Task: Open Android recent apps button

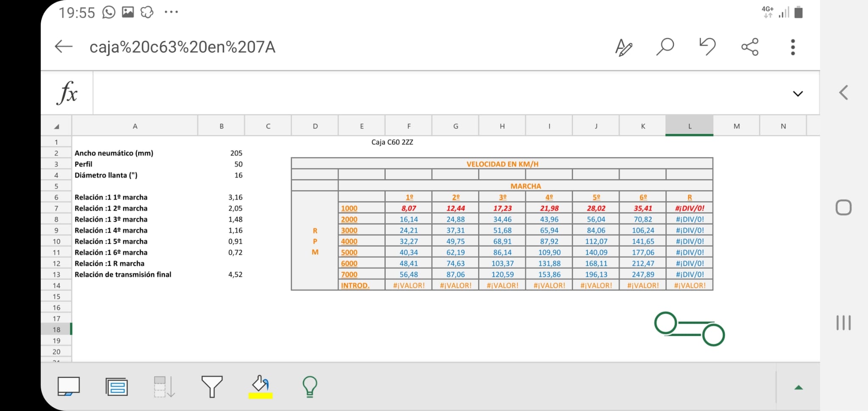Action: pyautogui.click(x=843, y=323)
